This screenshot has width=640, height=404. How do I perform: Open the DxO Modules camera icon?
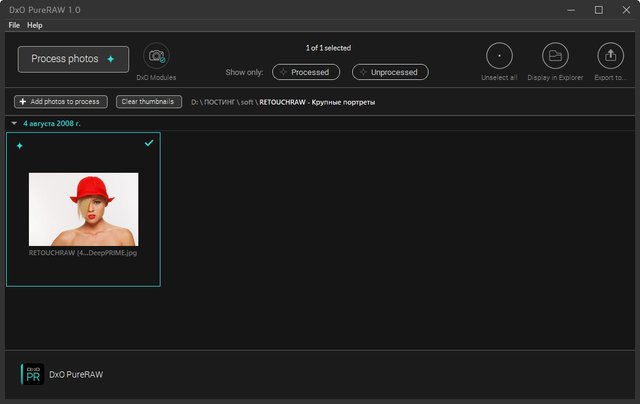point(156,58)
